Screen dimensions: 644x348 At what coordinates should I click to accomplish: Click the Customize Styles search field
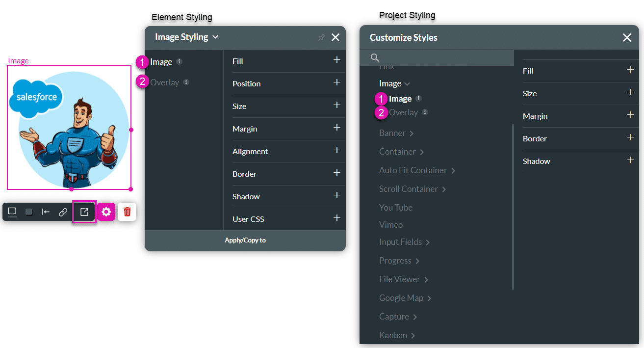pyautogui.click(x=437, y=57)
